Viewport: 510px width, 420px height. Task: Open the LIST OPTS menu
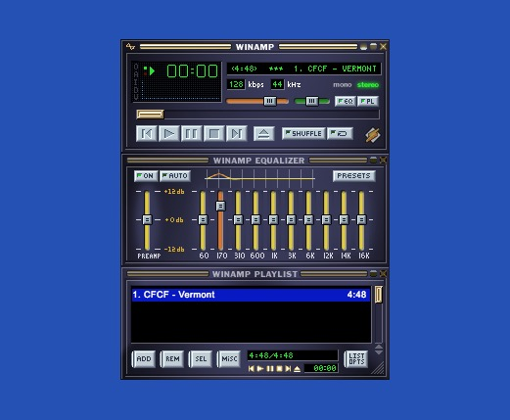click(x=356, y=359)
